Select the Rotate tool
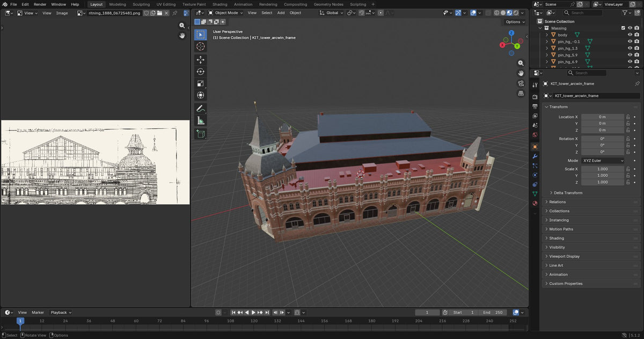 (x=200, y=71)
